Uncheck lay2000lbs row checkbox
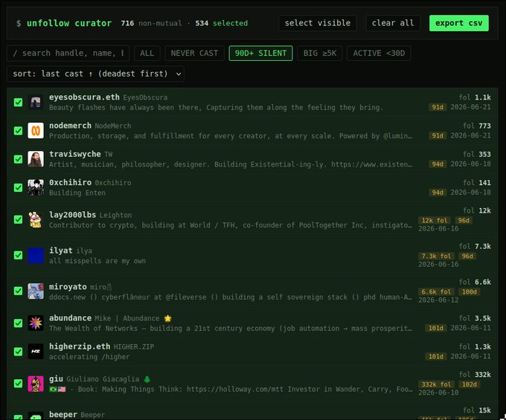The width and height of the screenshot is (506, 420). point(18,219)
